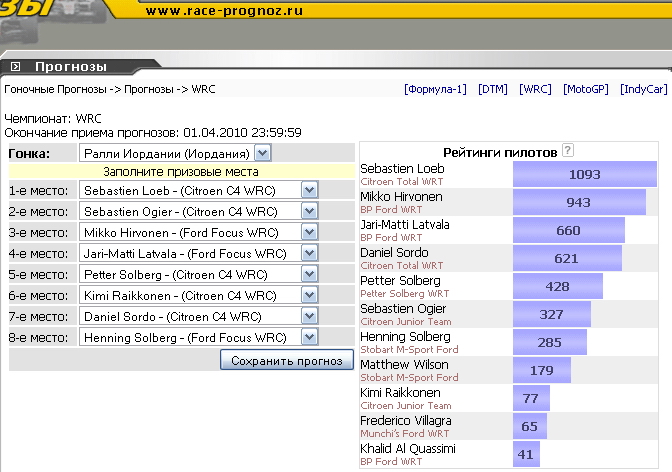Click the Заполните призовые места notice
The width and height of the screenshot is (672, 472).
pos(181,171)
